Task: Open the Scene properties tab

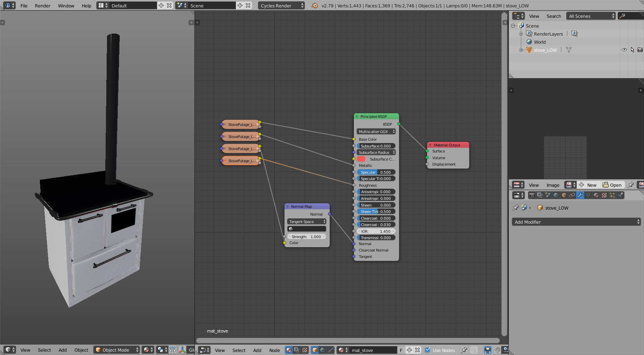Action: [548, 195]
